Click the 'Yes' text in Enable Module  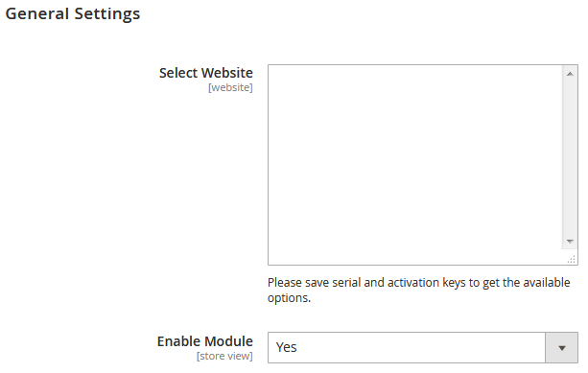[286, 347]
